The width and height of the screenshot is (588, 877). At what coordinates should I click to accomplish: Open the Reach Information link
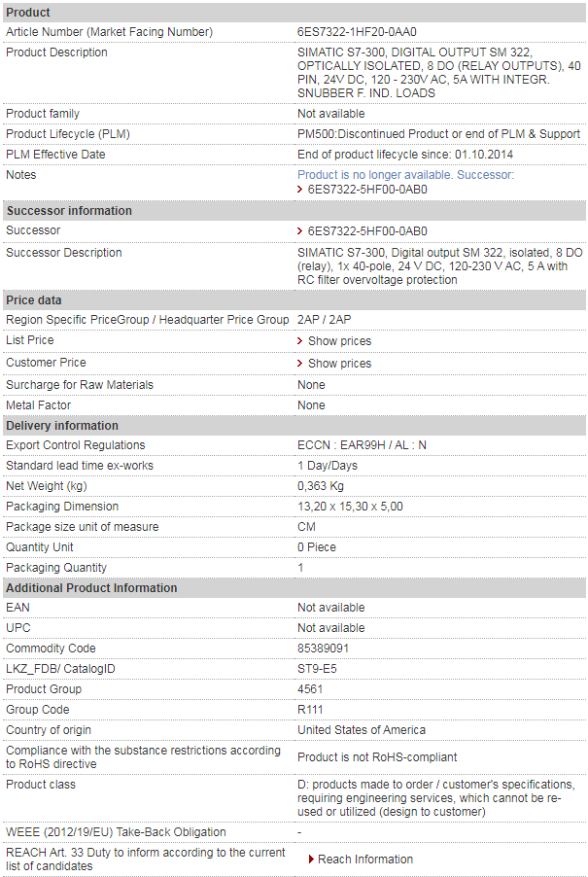point(365,859)
